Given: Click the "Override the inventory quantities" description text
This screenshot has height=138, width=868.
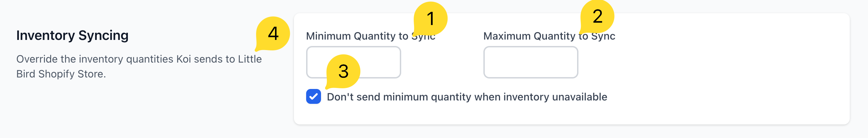Looking at the screenshot, I should [139, 59].
